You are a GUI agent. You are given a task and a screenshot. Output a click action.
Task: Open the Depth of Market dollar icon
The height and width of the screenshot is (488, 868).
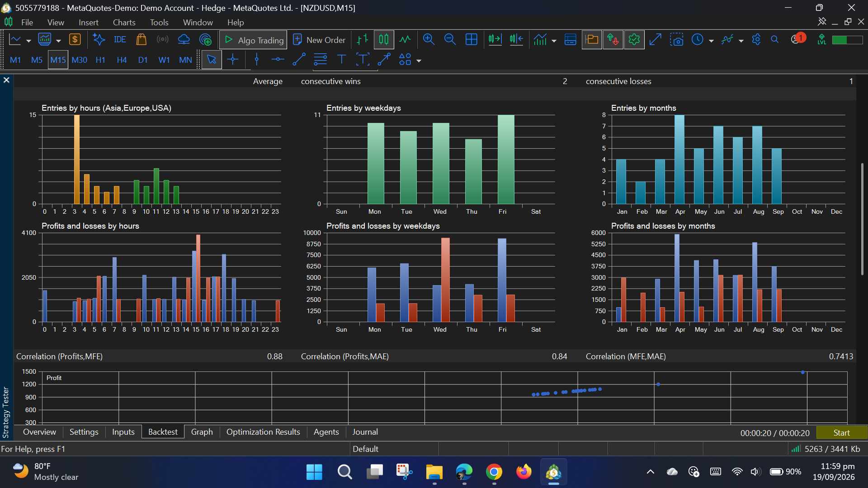[x=75, y=40]
